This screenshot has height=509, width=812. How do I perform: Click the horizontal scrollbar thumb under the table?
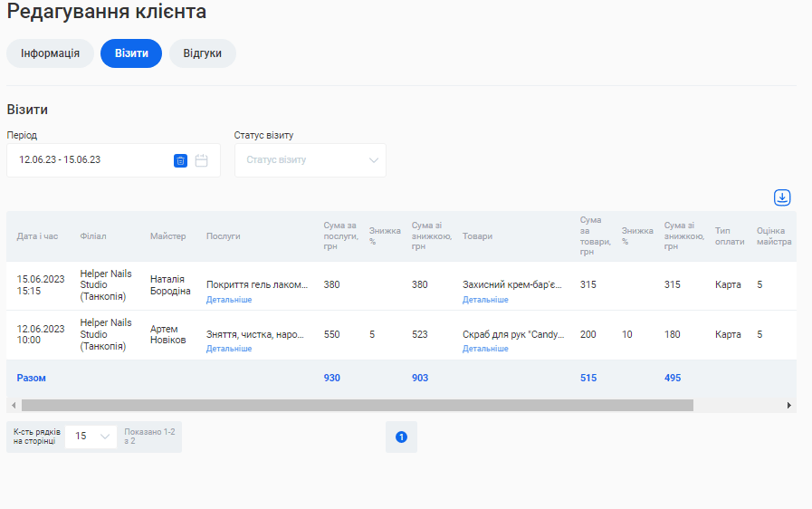(x=357, y=406)
